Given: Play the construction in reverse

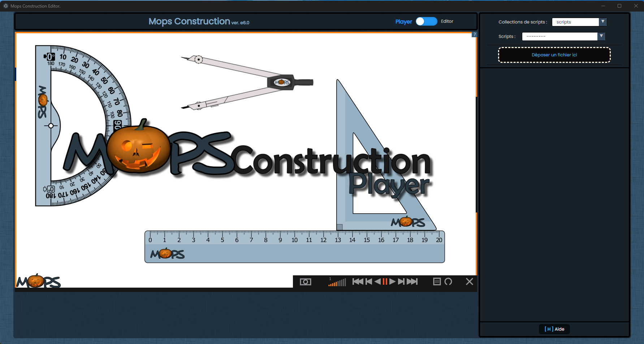Looking at the screenshot, I should click(377, 281).
